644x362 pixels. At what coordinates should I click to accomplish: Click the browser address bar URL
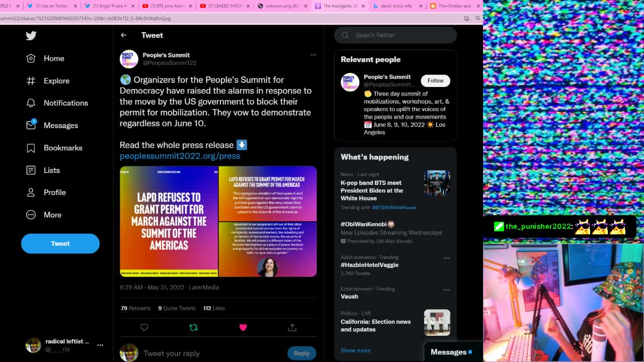pyautogui.click(x=86, y=18)
